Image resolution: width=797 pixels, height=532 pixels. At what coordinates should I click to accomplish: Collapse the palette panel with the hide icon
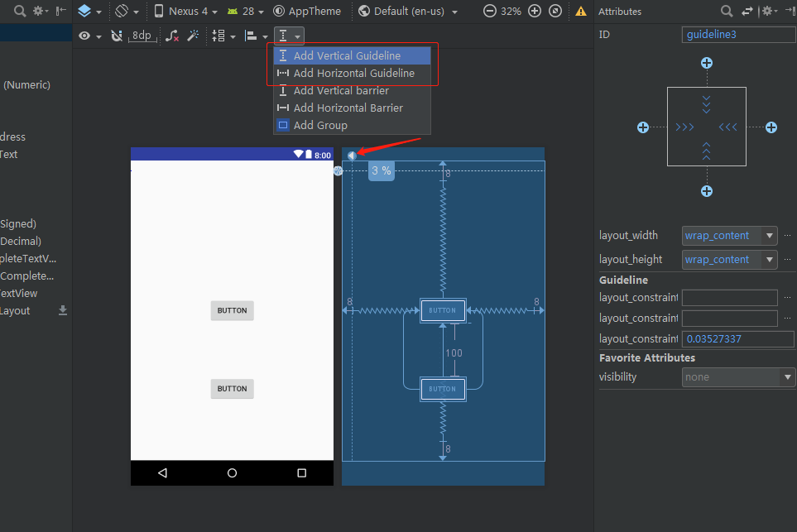[61, 11]
